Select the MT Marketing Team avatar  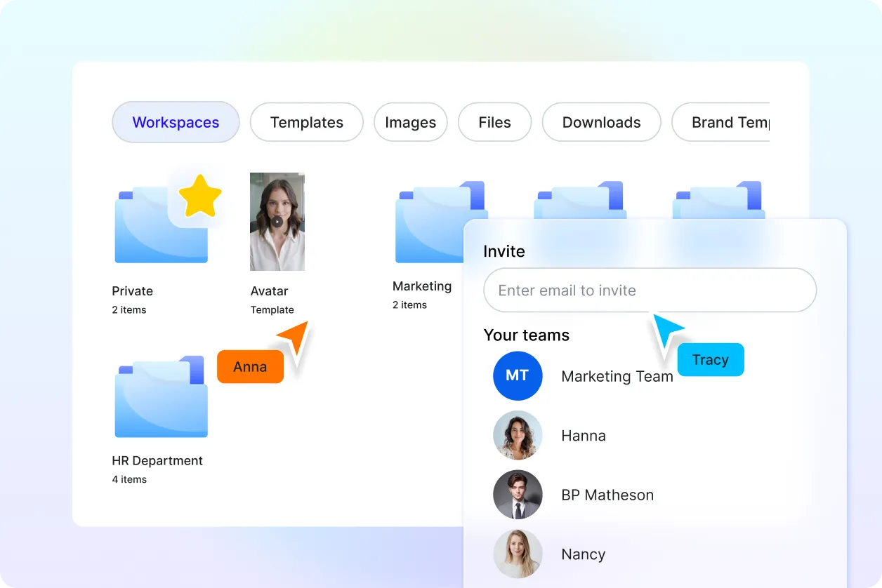click(x=518, y=376)
